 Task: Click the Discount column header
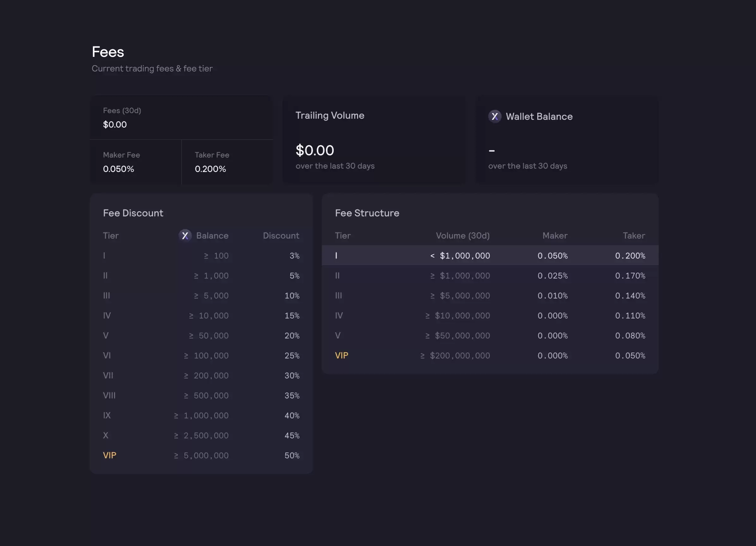(281, 236)
